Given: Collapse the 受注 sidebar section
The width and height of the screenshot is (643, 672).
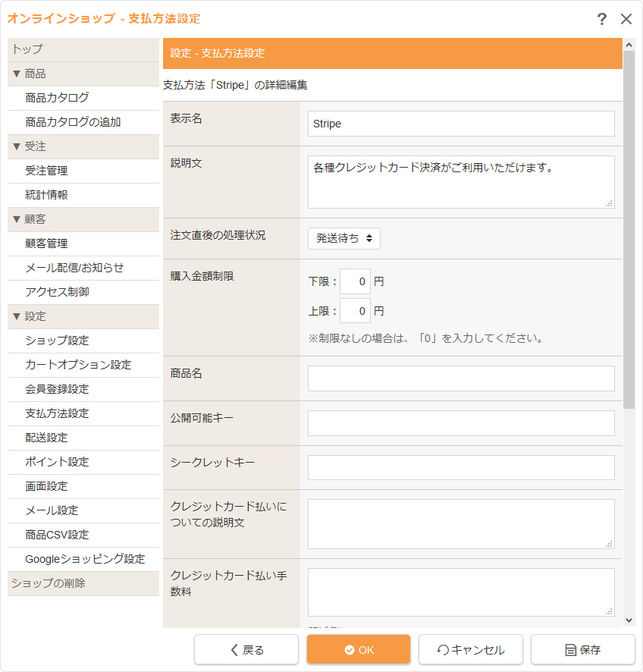Looking at the screenshot, I should click(x=30, y=146).
